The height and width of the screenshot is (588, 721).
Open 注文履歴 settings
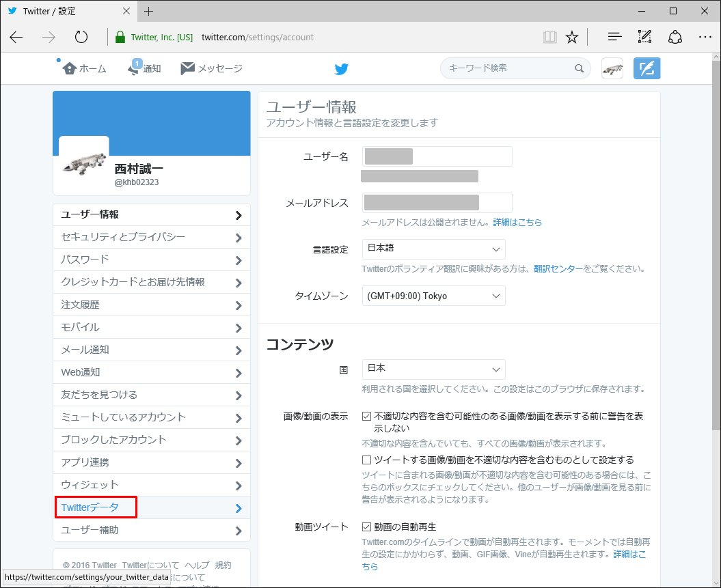click(152, 305)
